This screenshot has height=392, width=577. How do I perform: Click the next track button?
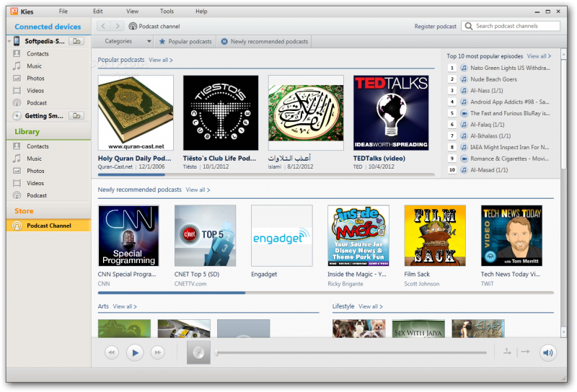157,352
